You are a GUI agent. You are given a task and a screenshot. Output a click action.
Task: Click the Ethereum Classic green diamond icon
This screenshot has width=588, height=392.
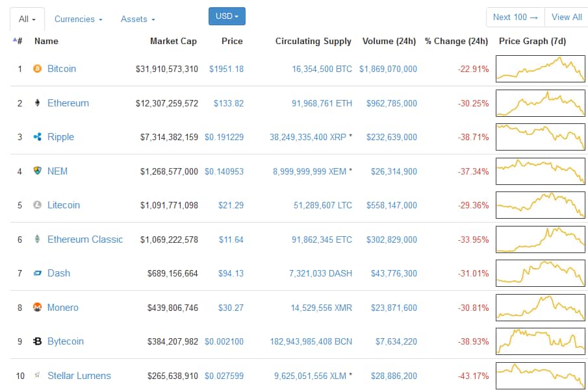[x=37, y=239]
